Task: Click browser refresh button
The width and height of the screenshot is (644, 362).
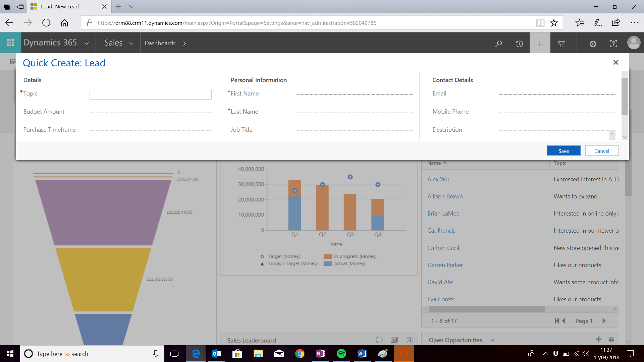Action: coord(46,23)
